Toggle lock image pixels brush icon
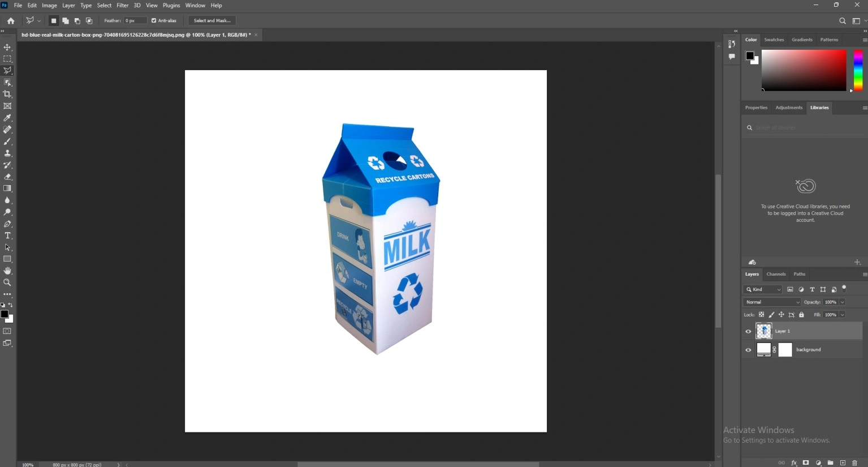Viewport: 868px width, 467px height. tap(771, 315)
